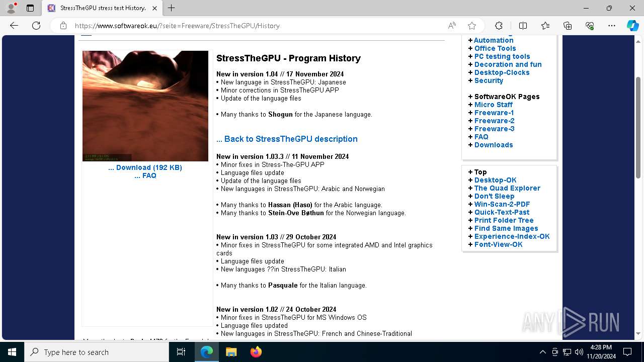Close the StressTheGPU history tab
Screen dimensions: 644x362
pyautogui.click(x=155, y=8)
